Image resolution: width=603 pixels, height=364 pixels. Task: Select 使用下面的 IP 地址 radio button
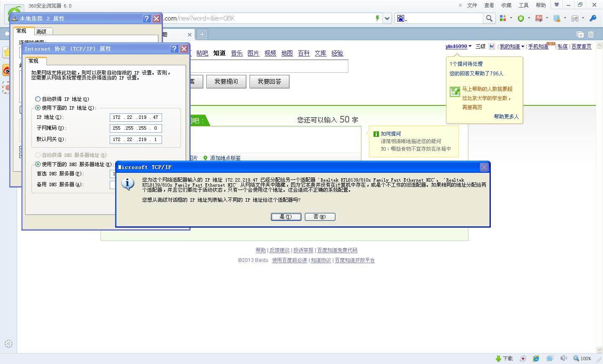38,108
